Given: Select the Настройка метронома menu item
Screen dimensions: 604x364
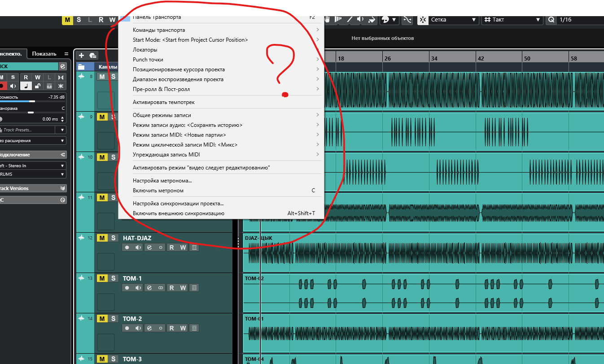Looking at the screenshot, I should pyautogui.click(x=162, y=181).
